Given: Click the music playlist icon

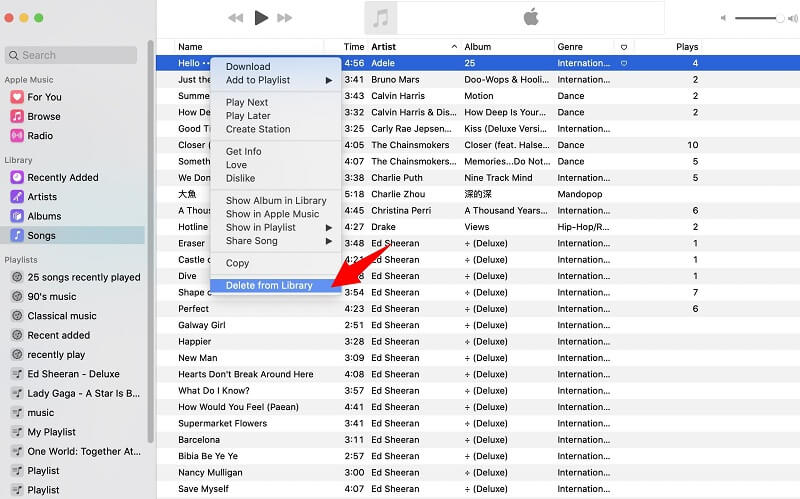Looking at the screenshot, I should point(17,412).
